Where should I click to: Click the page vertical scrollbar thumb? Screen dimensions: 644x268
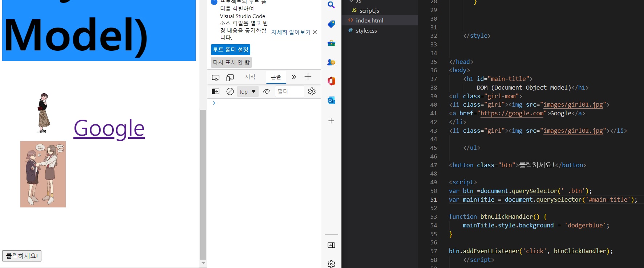tap(203, 185)
